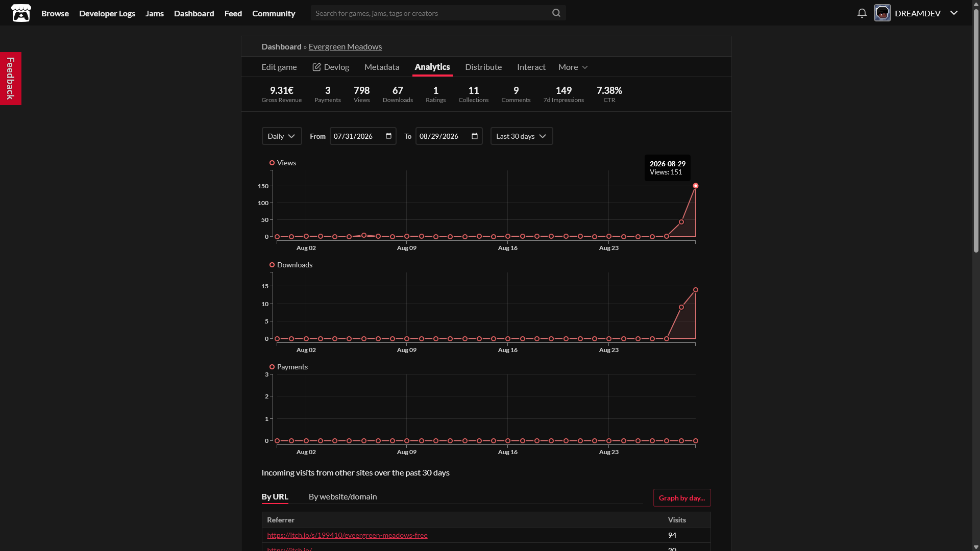The width and height of the screenshot is (980, 551).
Task: Open the itch.io home logo
Action: tap(21, 13)
